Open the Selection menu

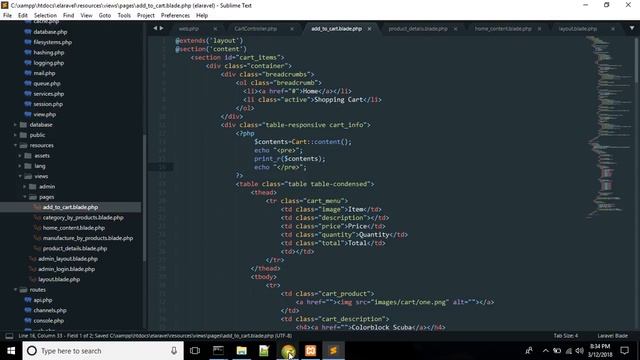(45, 16)
